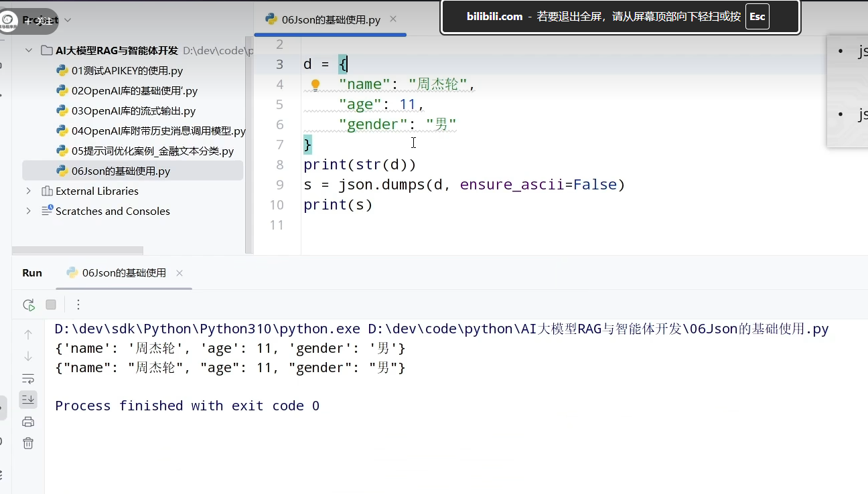Collapse the AI大模型RAG与智能体开发 project folder
This screenshot has width=868, height=494.
(29, 50)
